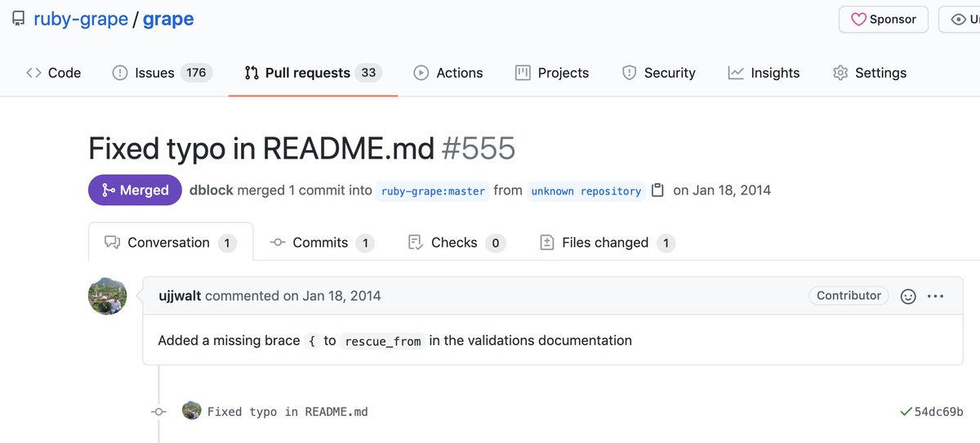This screenshot has height=443, width=980.
Task: Click the purple Merged status badge
Action: [x=135, y=190]
